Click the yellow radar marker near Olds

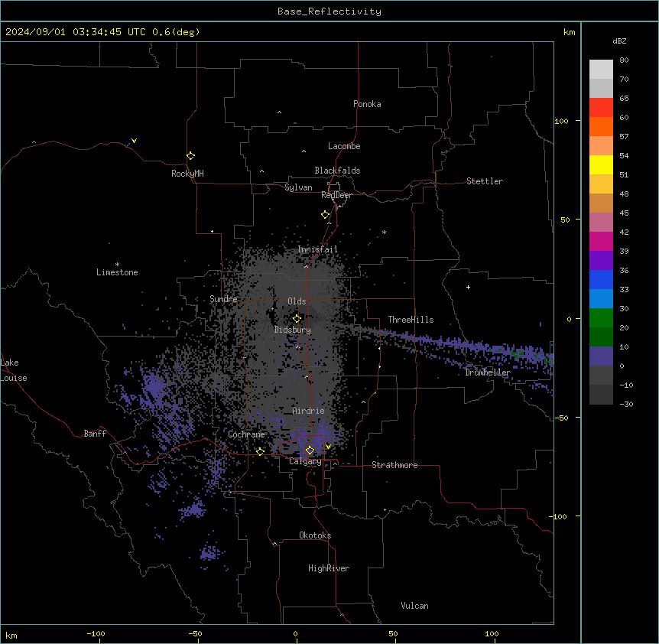tap(297, 319)
